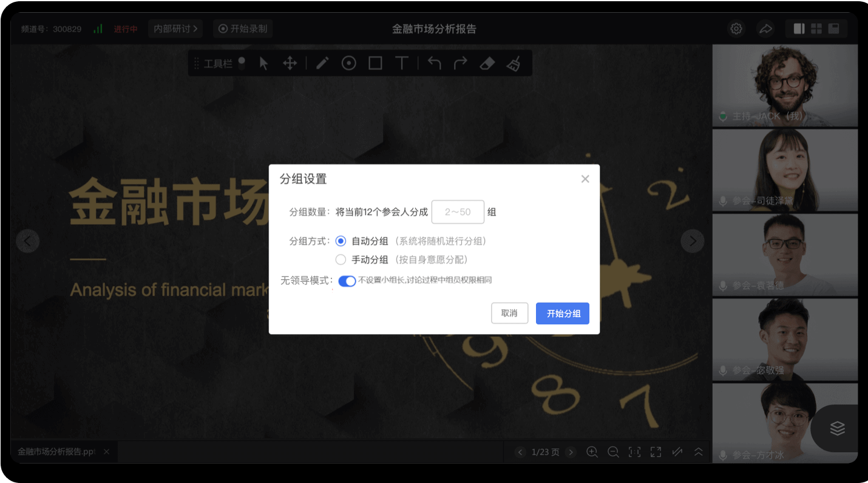Image resolution: width=868 pixels, height=483 pixels.
Task: Click the 取消 button
Action: (x=509, y=313)
